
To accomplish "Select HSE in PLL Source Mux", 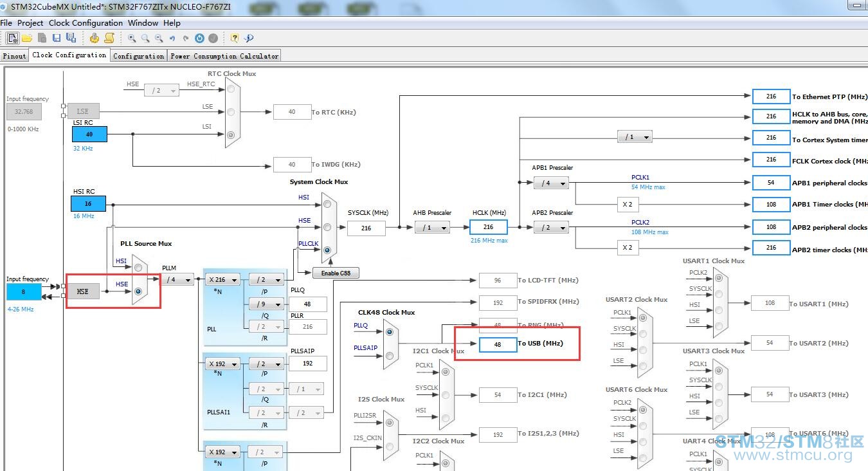I will tap(138, 291).
